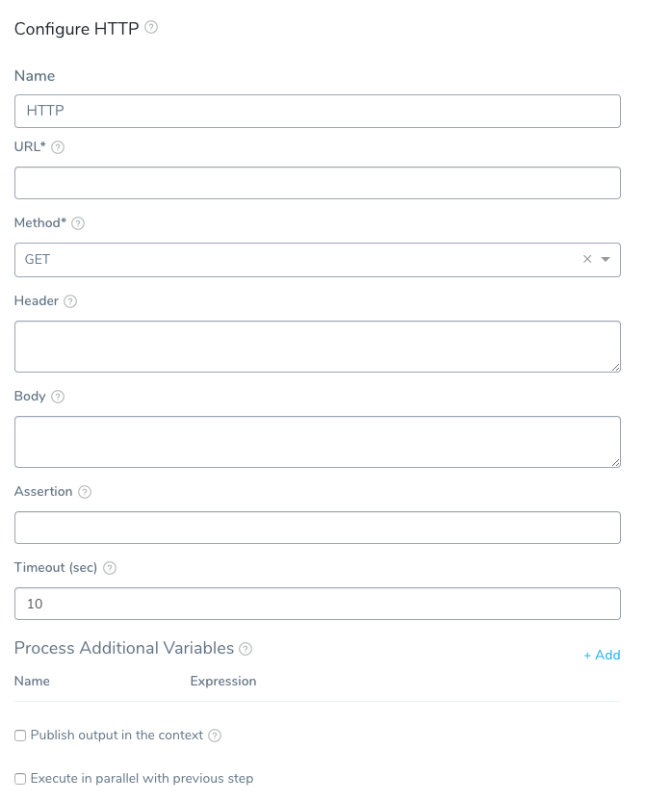Screen dimensions: 672x801
Task: Enable Publish output in the context
Action: coord(20,736)
